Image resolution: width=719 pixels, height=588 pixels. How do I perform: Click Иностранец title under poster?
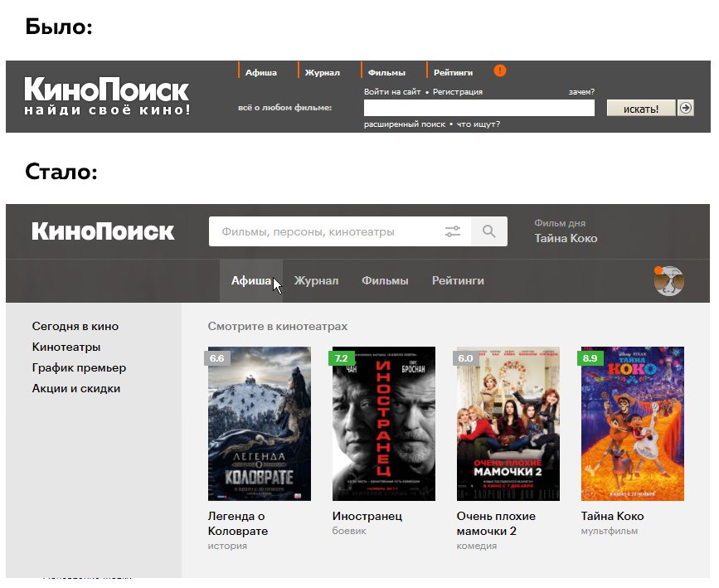[367, 516]
